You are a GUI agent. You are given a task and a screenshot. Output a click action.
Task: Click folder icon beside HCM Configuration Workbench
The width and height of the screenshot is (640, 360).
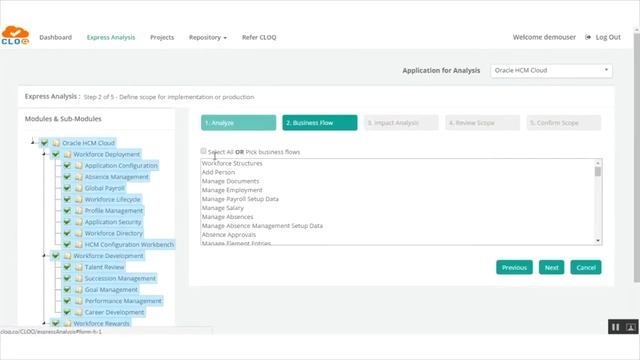(79, 244)
